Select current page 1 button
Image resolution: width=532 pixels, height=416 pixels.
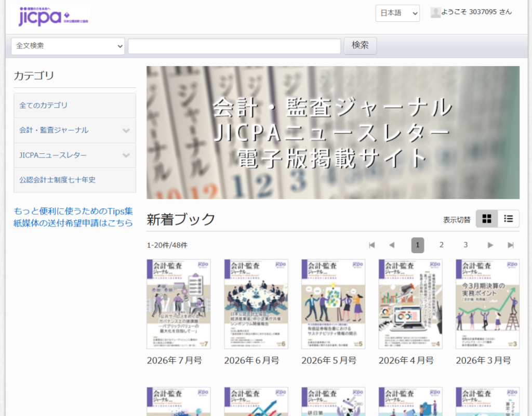[x=418, y=245]
